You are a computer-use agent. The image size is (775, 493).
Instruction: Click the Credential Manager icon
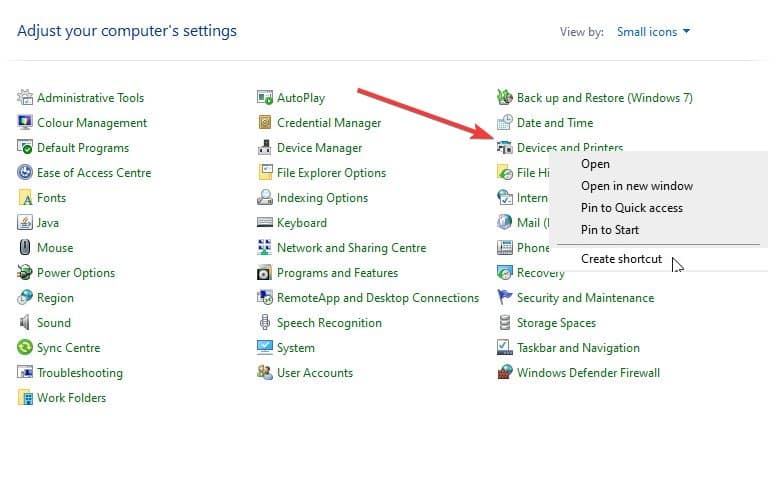click(x=264, y=122)
